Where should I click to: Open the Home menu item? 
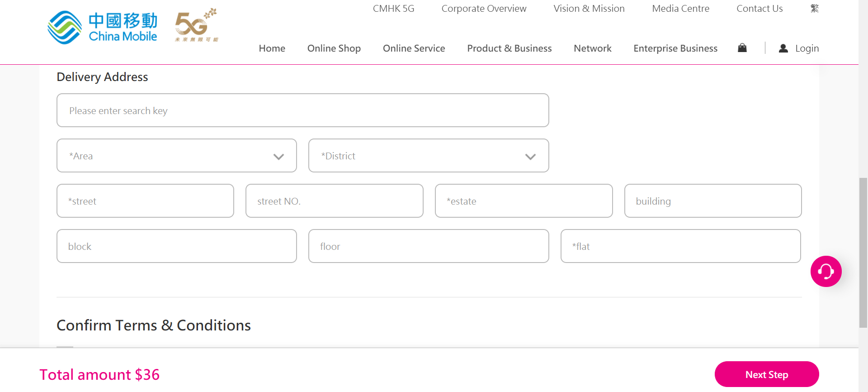[x=272, y=48]
